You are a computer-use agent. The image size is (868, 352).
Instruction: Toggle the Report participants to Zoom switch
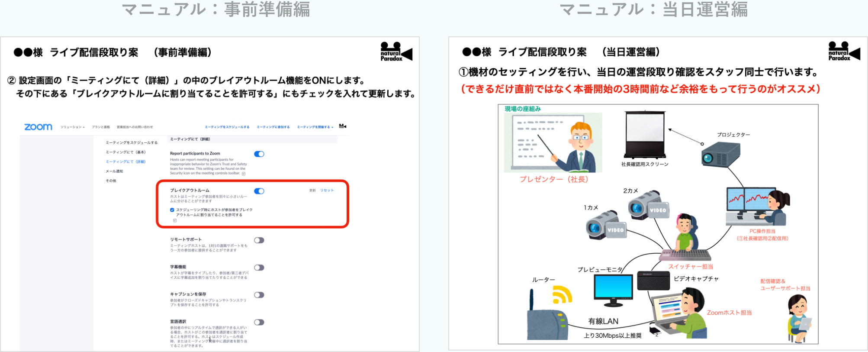[259, 154]
